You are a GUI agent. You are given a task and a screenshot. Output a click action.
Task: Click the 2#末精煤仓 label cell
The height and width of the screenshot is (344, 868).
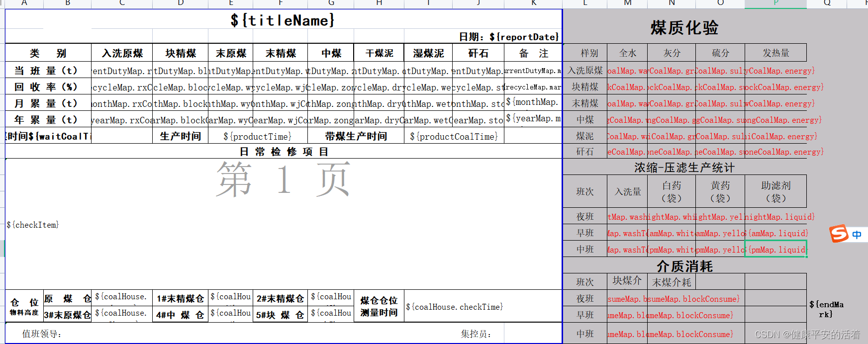[x=281, y=298]
